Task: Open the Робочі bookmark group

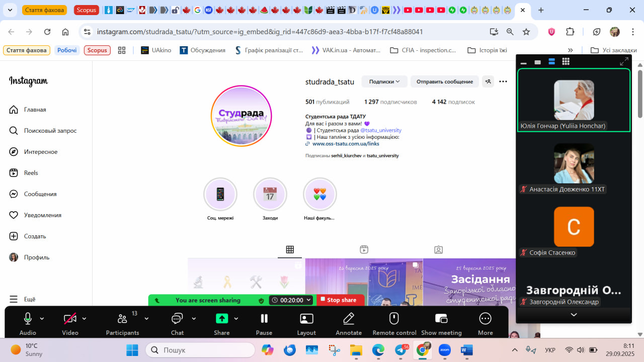Action: pos(67,50)
